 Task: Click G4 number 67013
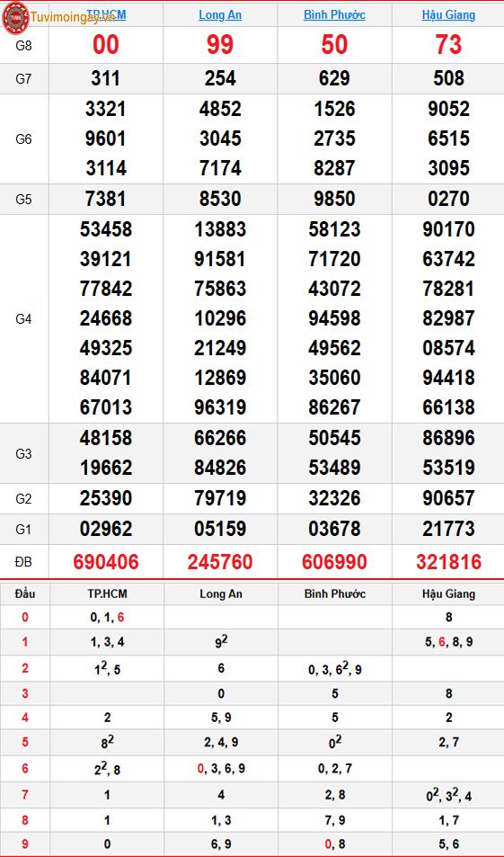(x=105, y=407)
